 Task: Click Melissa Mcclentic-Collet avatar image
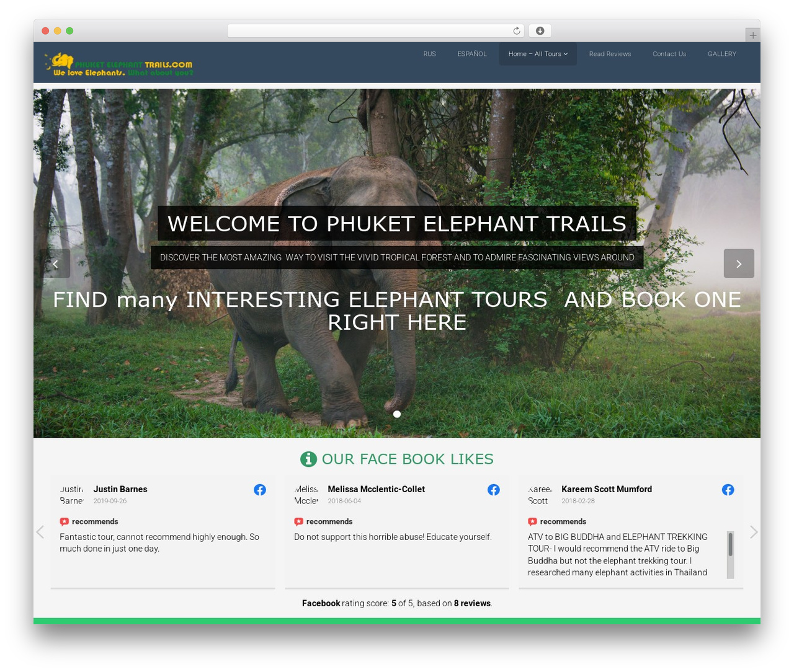306,495
